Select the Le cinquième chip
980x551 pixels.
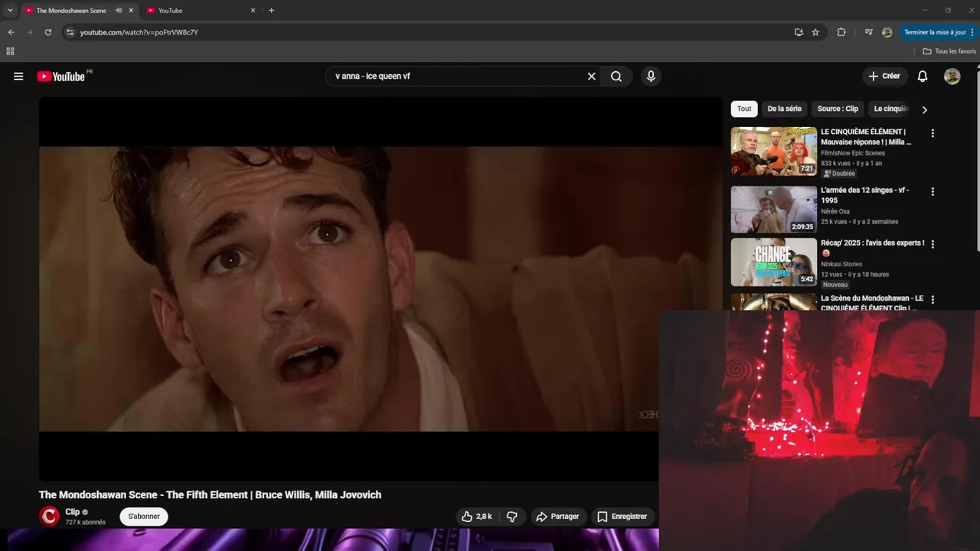pyautogui.click(x=890, y=109)
